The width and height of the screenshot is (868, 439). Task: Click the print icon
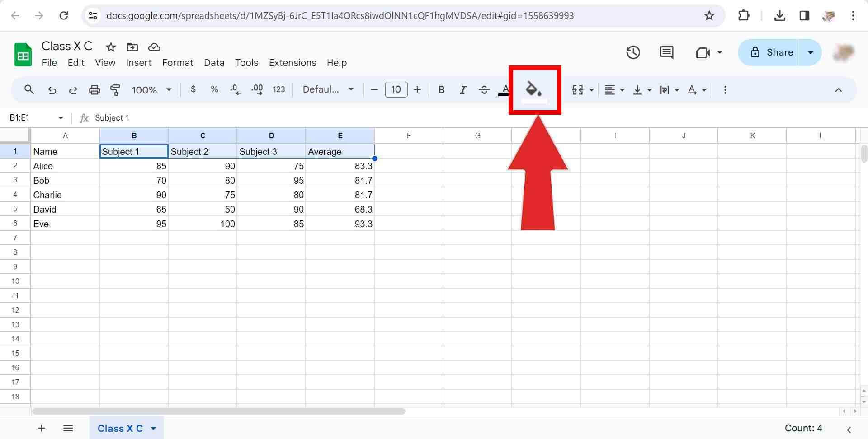click(x=94, y=89)
